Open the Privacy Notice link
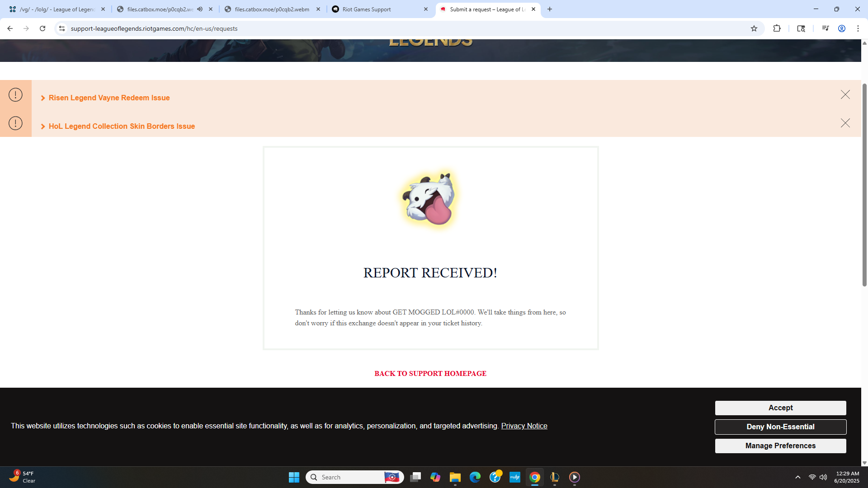This screenshot has width=868, height=488. [524, 426]
